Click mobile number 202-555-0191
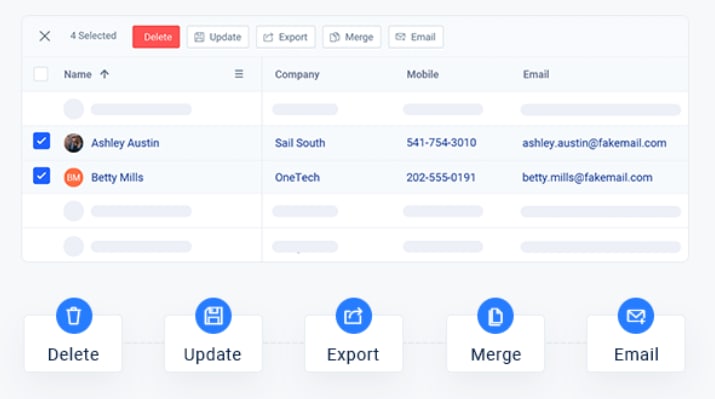715x399 pixels. (x=441, y=177)
